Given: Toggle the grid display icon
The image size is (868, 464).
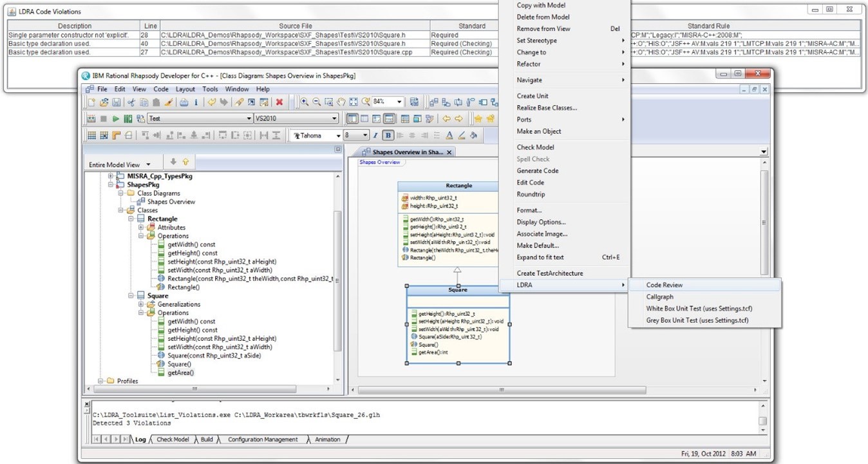Looking at the screenshot, I should pyautogui.click(x=92, y=135).
